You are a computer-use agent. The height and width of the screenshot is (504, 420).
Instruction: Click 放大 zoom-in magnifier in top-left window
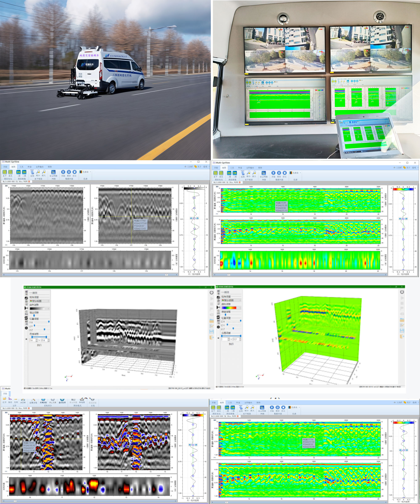[44, 172]
